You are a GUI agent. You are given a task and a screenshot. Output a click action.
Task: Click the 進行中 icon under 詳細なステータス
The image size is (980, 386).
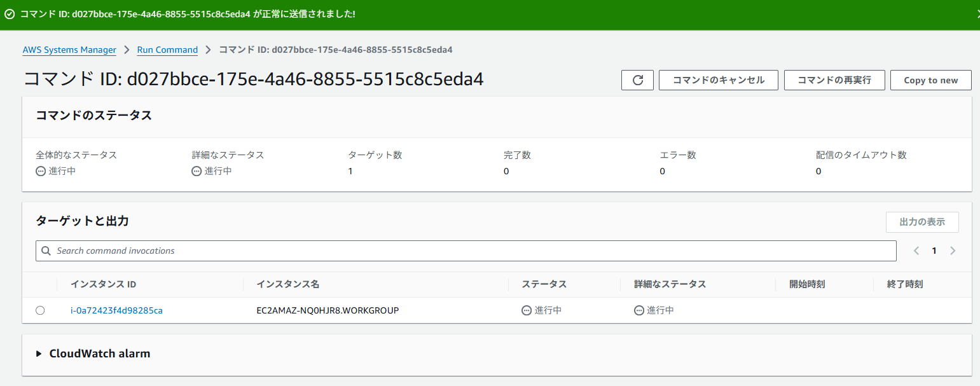tap(197, 170)
